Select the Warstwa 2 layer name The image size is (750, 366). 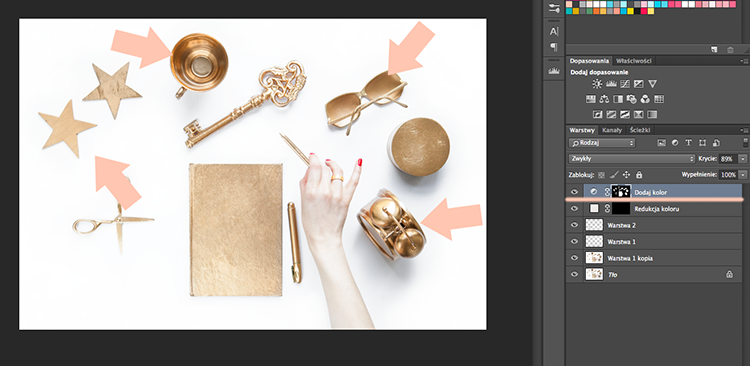pyautogui.click(x=621, y=225)
